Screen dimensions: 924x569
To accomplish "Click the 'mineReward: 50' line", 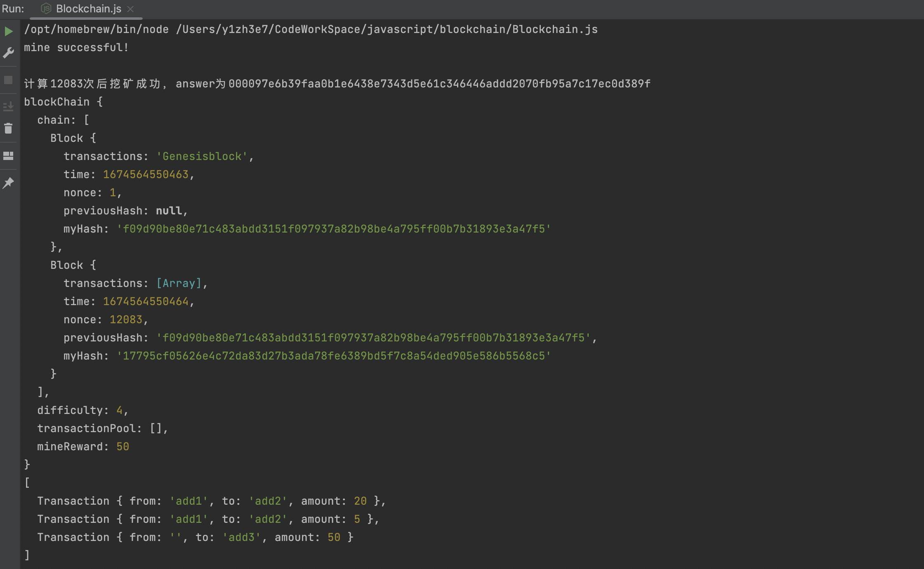I will (83, 447).
